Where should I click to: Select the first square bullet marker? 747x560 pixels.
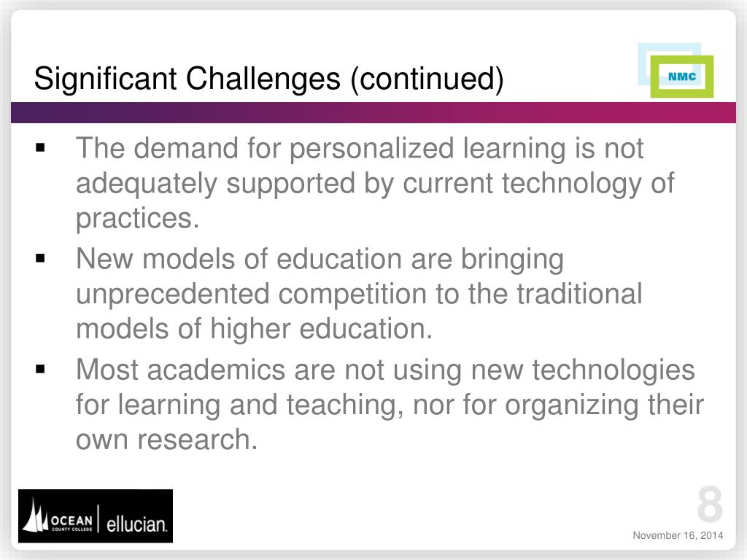pyautogui.click(x=40, y=147)
